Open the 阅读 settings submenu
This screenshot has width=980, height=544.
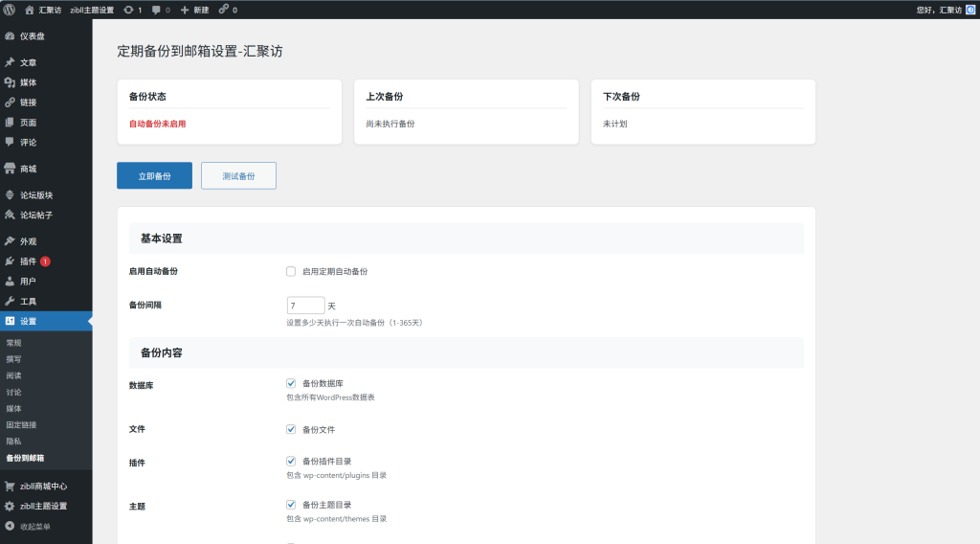point(13,375)
